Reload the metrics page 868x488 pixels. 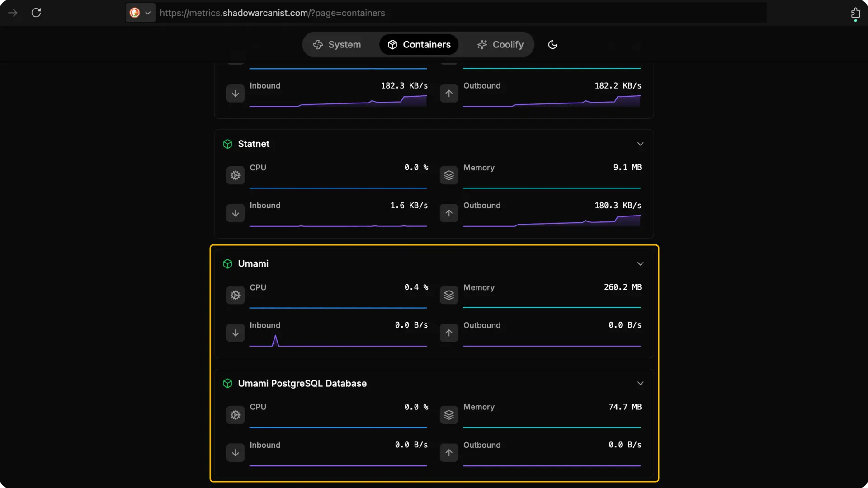click(36, 13)
